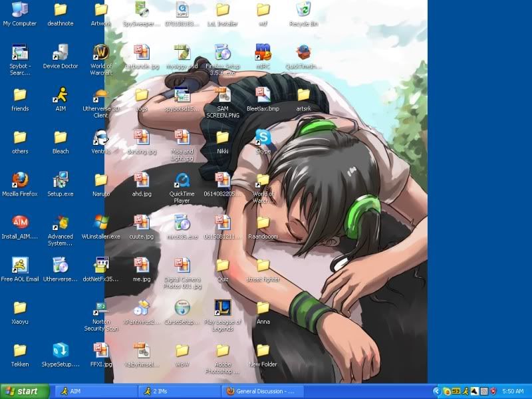This screenshot has width=532, height=399.
Task: Open the logs folder
Action: click(142, 99)
